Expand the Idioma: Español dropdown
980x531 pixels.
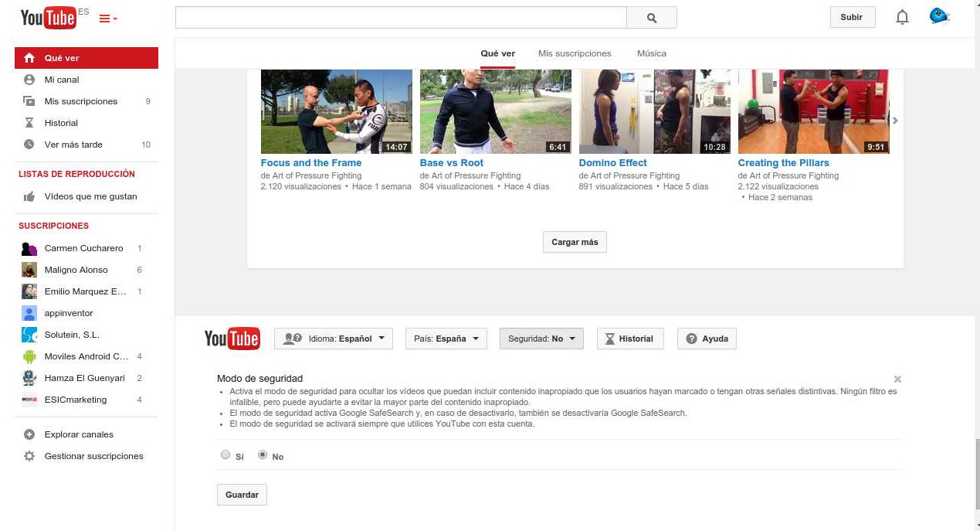(334, 339)
